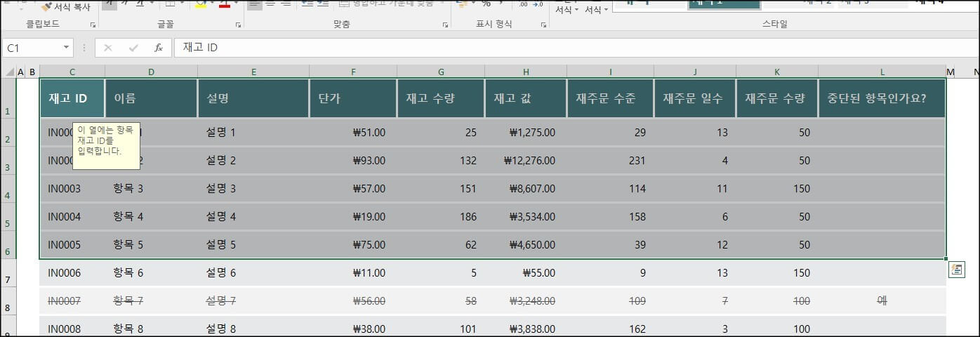The height and width of the screenshot is (337, 980).
Task: Select the 중단된 항목인가요? header cell
Action: pos(882,98)
